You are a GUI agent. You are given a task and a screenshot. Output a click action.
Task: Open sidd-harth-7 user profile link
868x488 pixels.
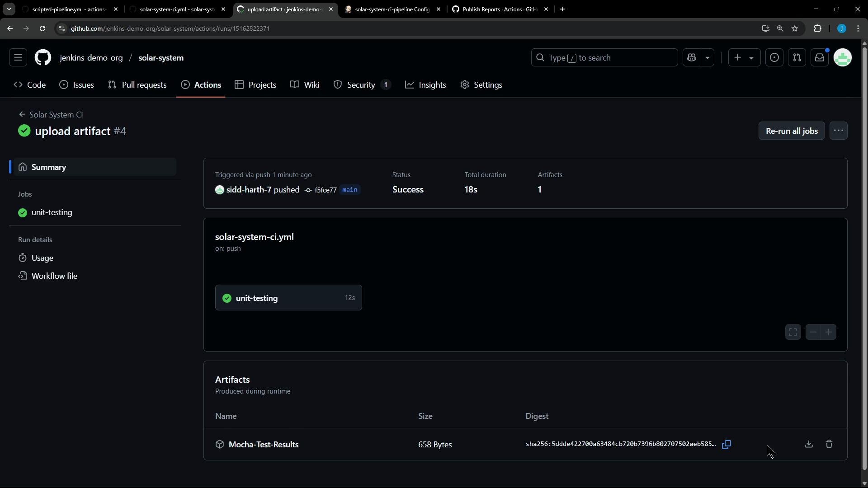pyautogui.click(x=249, y=190)
